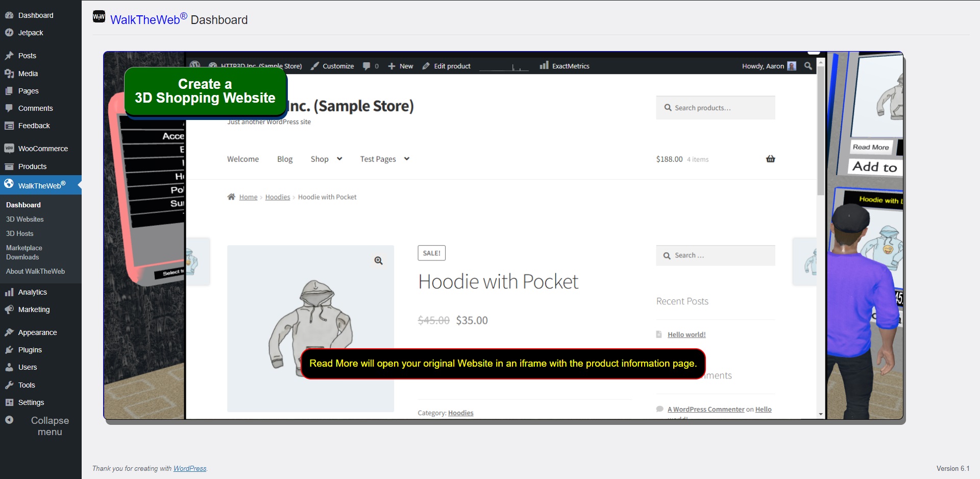Click the WooCommerce sidebar icon
Screen dimensions: 980x479
pyautogui.click(x=9, y=149)
